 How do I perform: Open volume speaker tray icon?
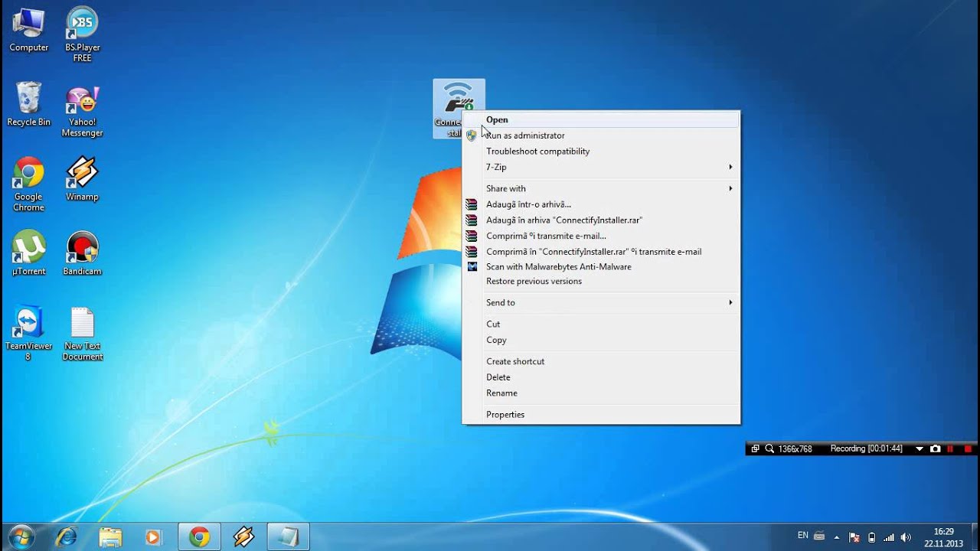click(x=906, y=537)
